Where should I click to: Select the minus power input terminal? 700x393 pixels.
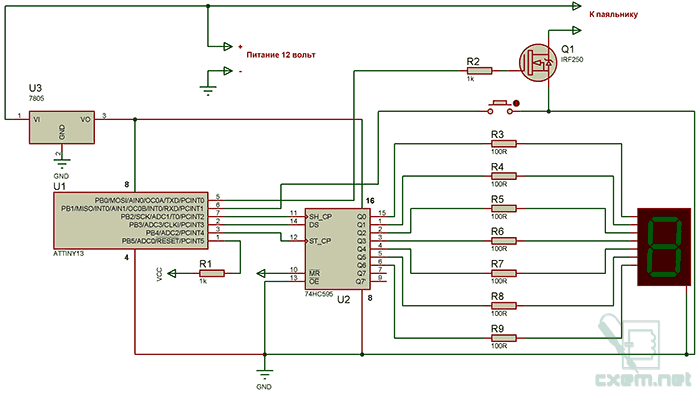pyautogui.click(x=227, y=71)
